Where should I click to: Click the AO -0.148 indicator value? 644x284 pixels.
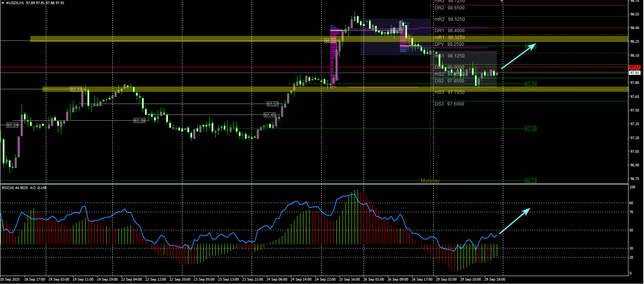click(38, 188)
